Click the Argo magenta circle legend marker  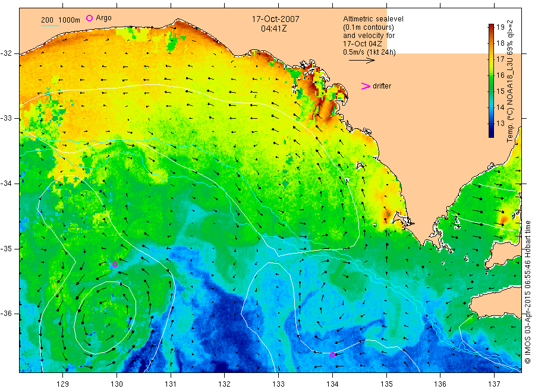(89, 18)
